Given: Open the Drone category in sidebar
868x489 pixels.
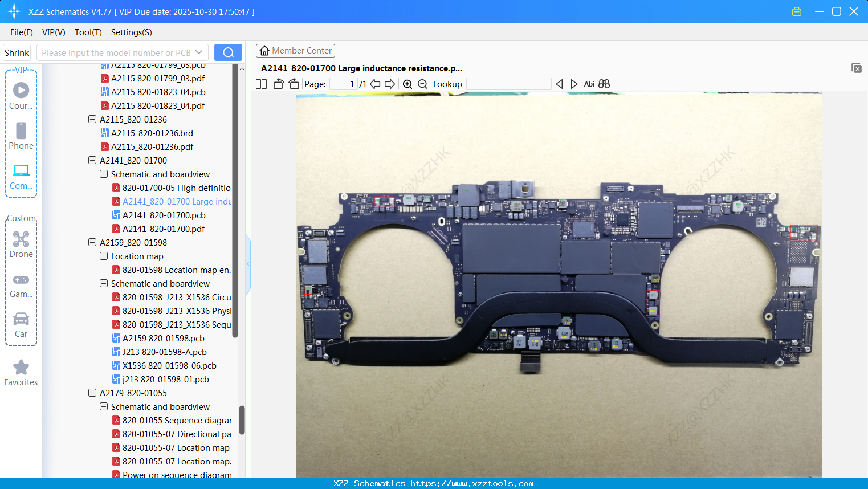Looking at the screenshot, I should [x=21, y=244].
